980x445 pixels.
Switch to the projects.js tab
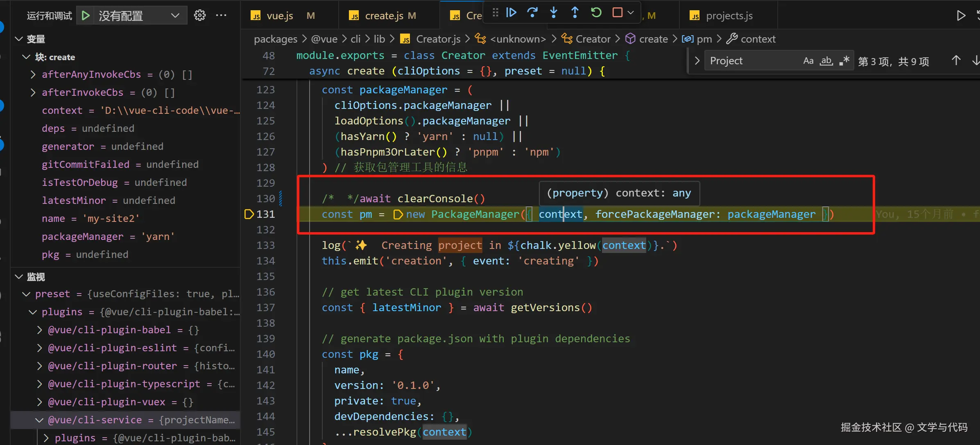point(729,16)
